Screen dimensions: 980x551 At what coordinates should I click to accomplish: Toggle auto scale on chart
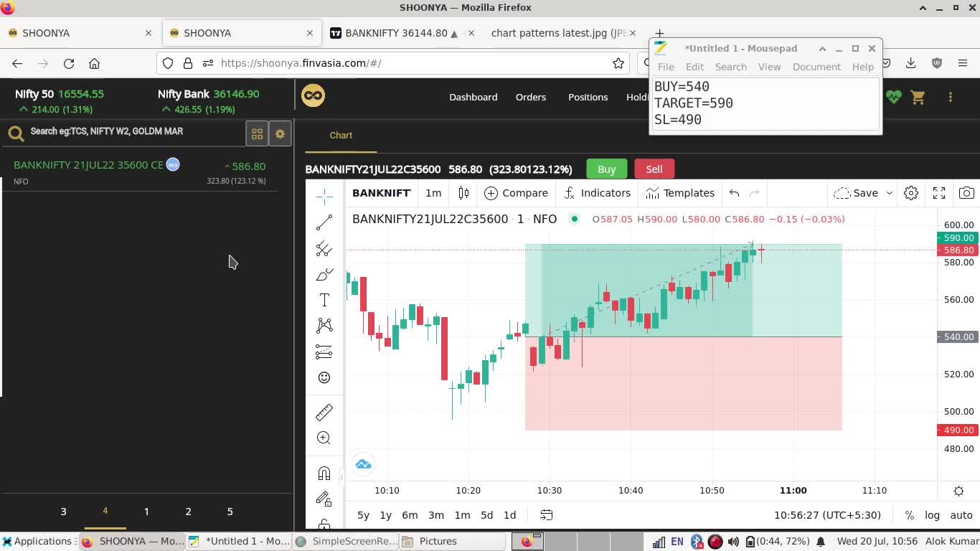point(961,515)
